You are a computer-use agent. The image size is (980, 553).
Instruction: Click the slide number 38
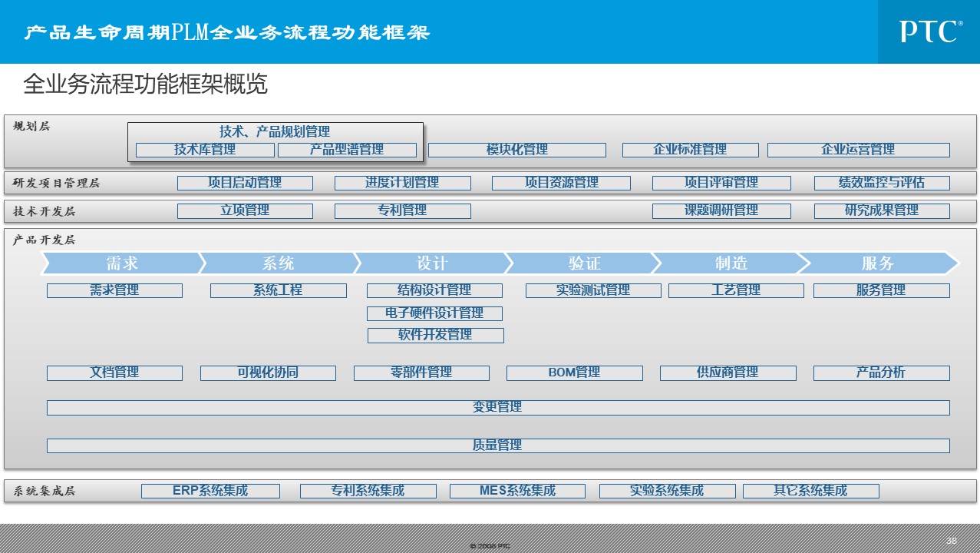tap(952, 541)
